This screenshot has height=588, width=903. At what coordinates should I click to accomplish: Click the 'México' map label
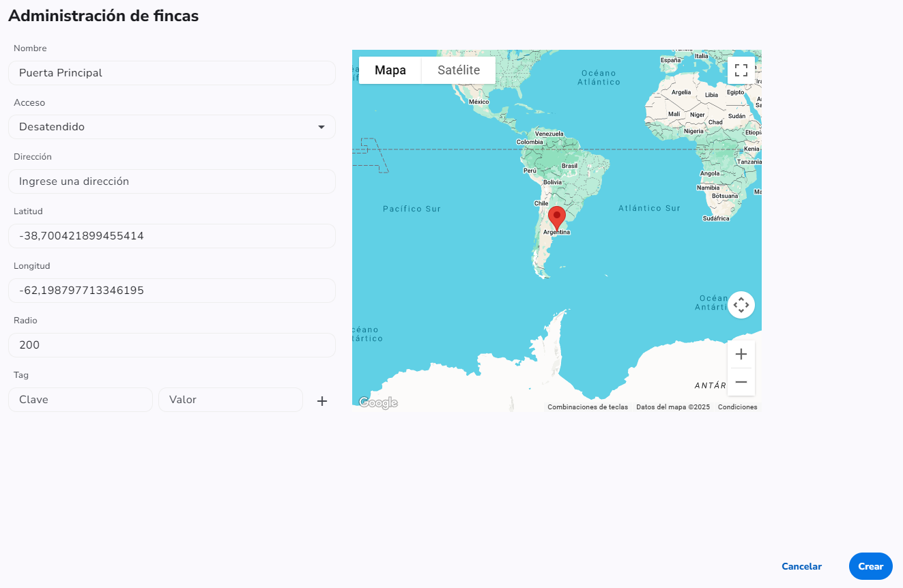point(479,102)
